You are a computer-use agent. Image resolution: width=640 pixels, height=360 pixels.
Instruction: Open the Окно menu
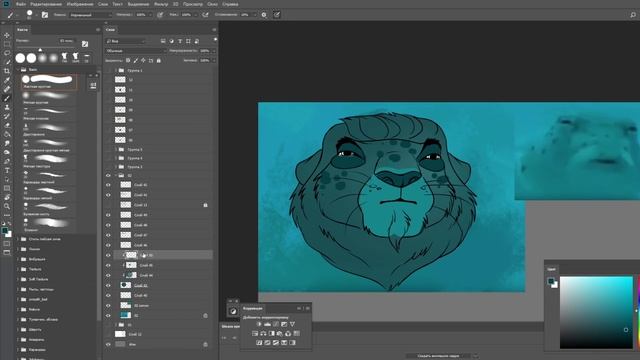pos(212,4)
